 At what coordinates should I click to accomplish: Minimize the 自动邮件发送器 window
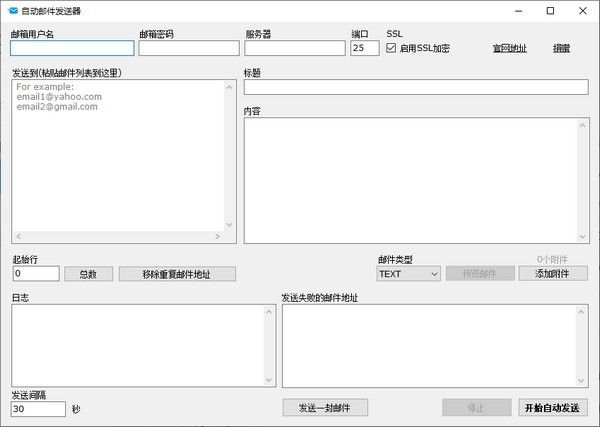(x=518, y=11)
